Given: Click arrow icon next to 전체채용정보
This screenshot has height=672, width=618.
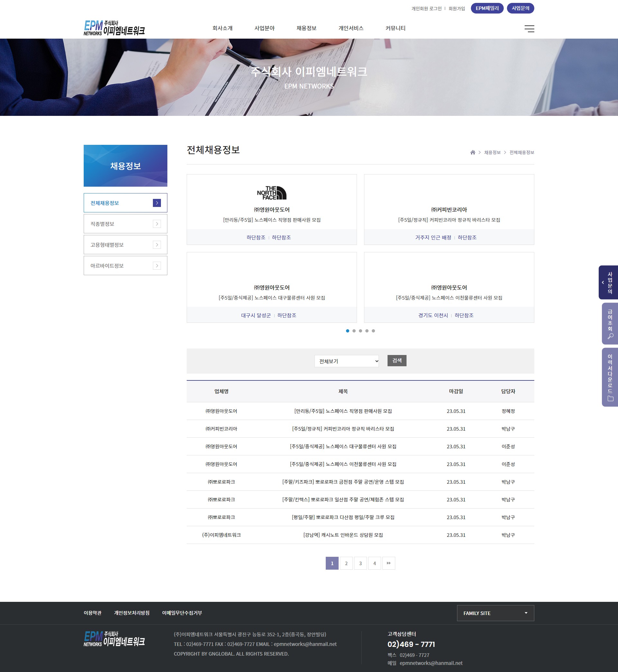Looking at the screenshot, I should 157,203.
